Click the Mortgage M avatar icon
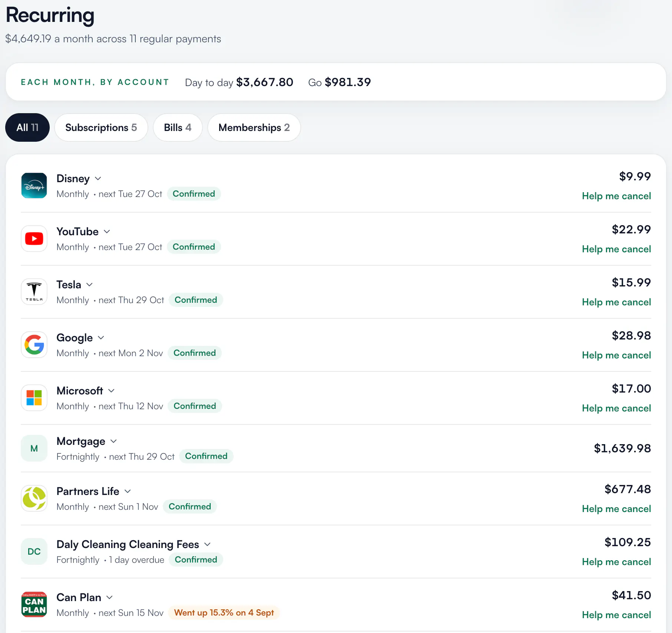 pyautogui.click(x=34, y=448)
